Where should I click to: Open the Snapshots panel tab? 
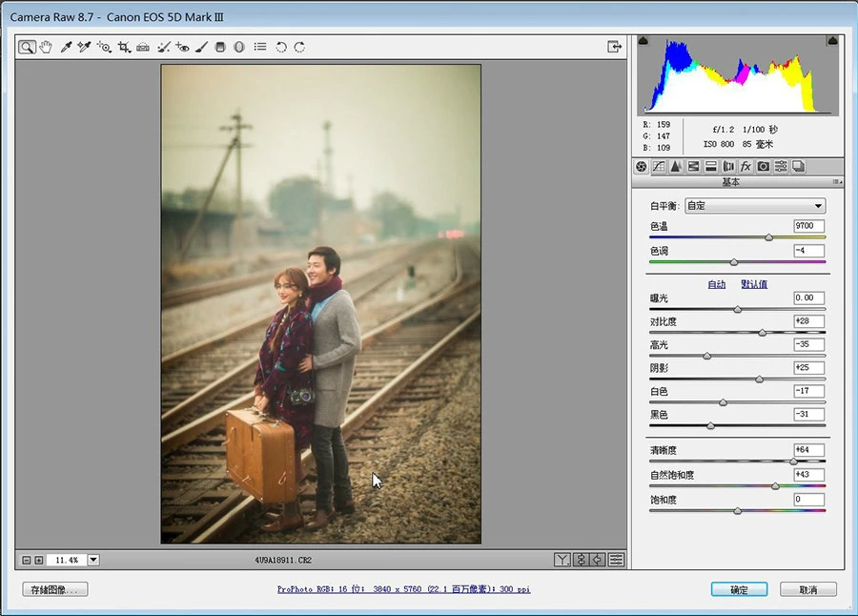pos(798,167)
